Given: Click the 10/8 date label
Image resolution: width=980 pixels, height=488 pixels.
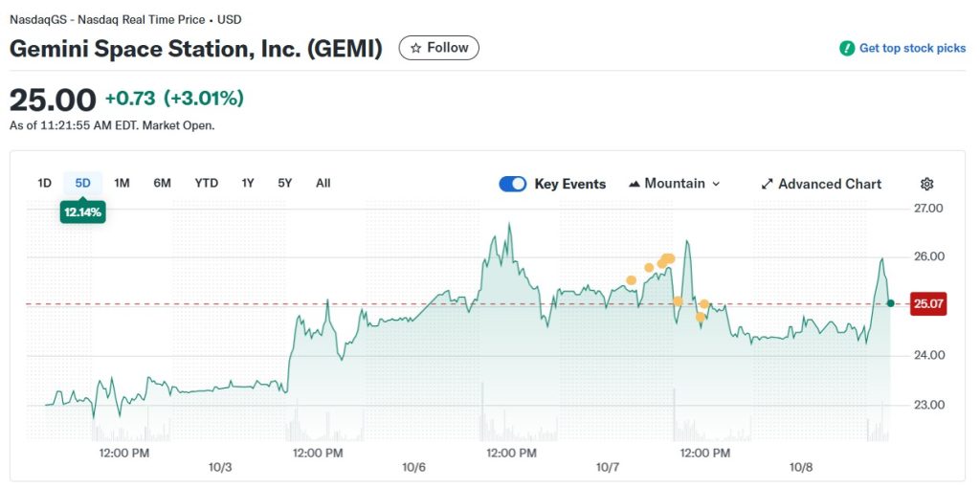Looking at the screenshot, I should pyautogui.click(x=801, y=467).
